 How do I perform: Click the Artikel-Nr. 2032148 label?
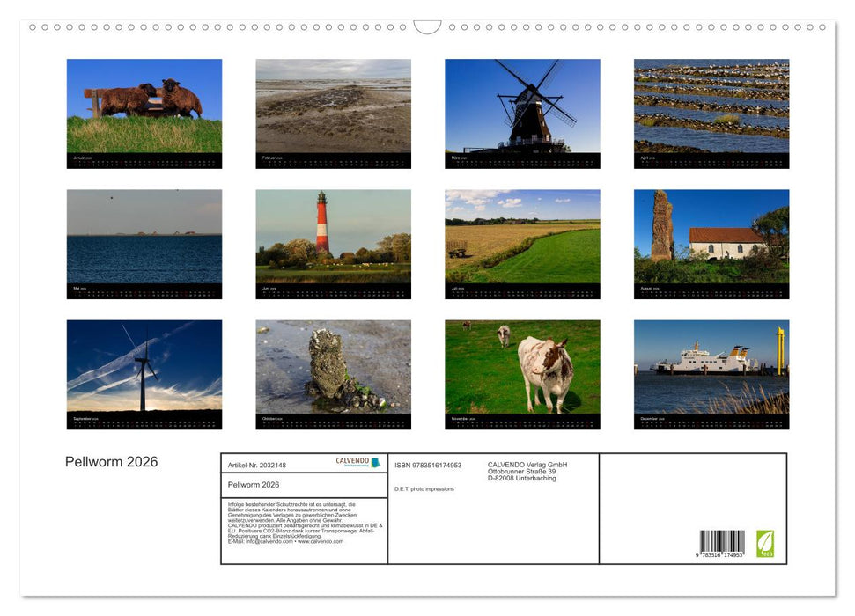pyautogui.click(x=257, y=465)
